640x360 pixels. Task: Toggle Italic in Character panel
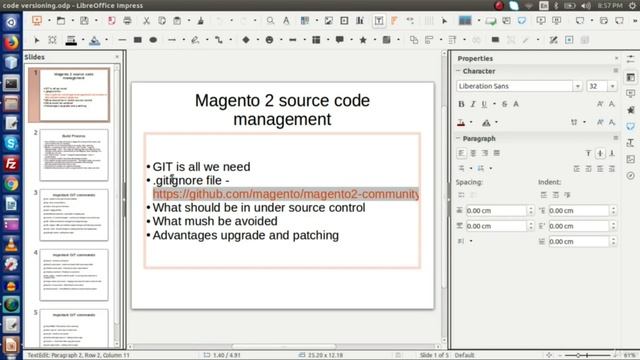[473, 104]
